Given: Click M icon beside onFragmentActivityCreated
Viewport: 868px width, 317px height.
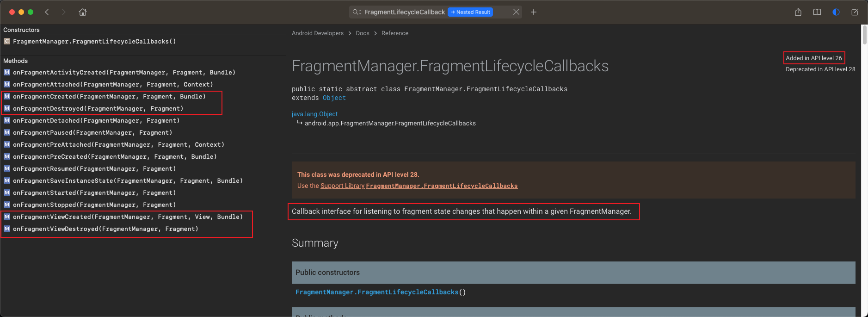Looking at the screenshot, I should [x=7, y=72].
